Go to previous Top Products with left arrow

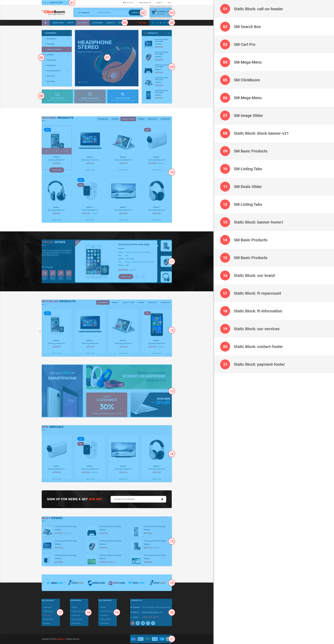pyautogui.click(x=166, y=33)
